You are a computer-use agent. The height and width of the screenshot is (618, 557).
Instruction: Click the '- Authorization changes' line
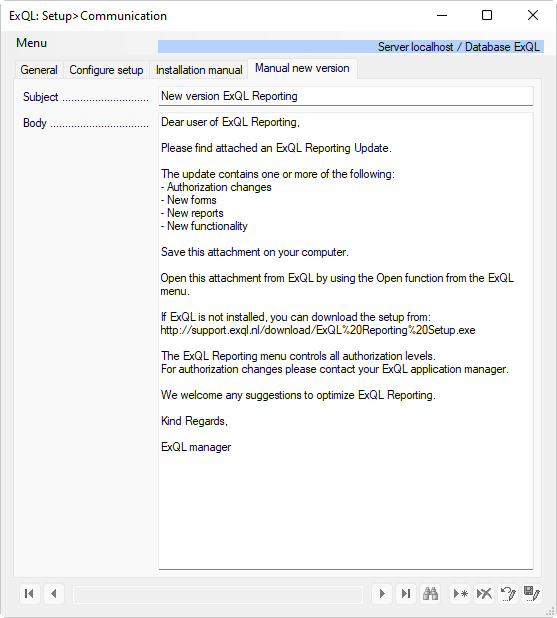(216, 187)
